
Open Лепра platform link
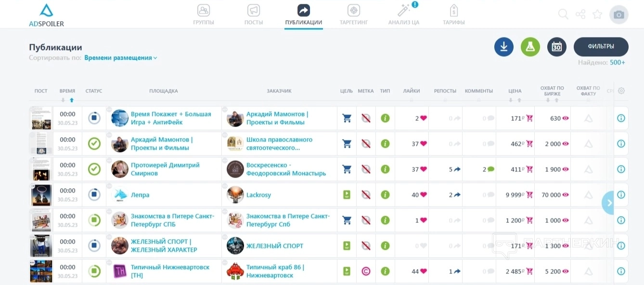[140, 195]
